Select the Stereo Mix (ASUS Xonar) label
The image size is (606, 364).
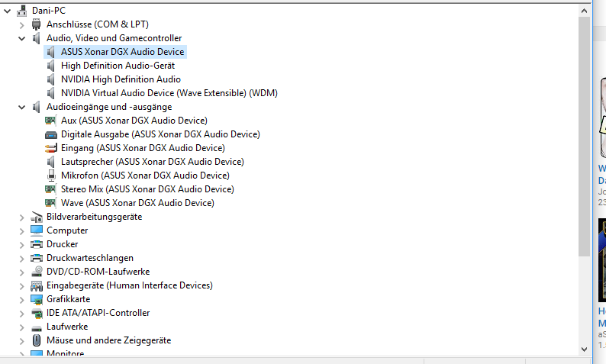tap(147, 189)
